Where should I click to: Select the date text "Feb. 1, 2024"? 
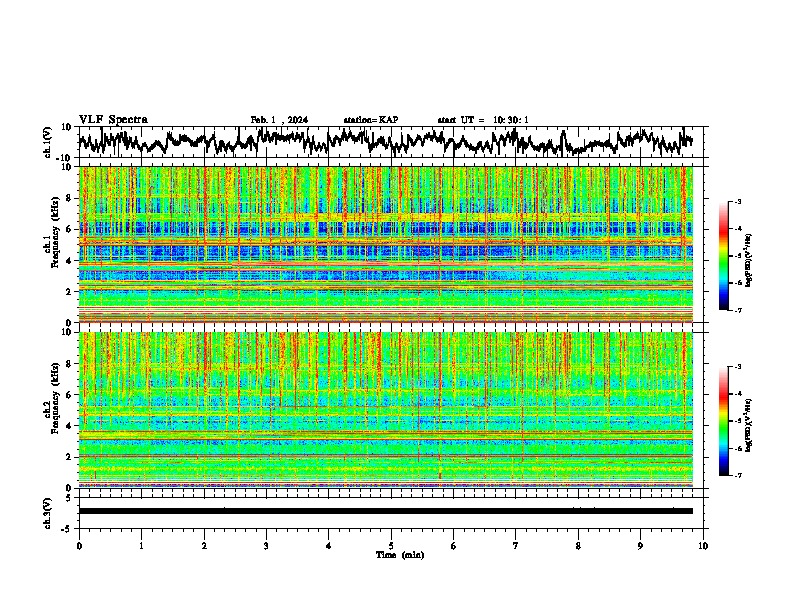[x=279, y=120]
